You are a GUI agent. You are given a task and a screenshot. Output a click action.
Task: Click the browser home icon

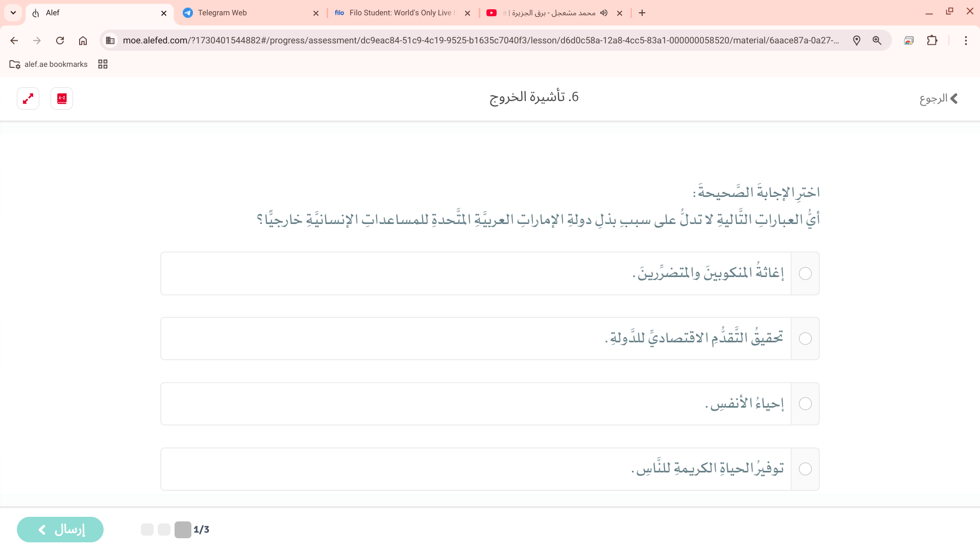pos(83,41)
